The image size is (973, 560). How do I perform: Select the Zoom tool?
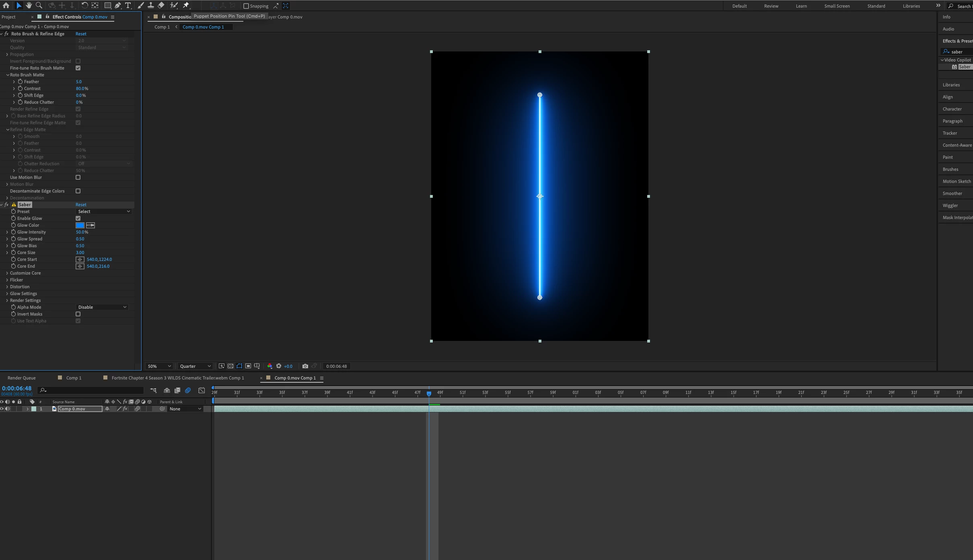coord(39,5)
